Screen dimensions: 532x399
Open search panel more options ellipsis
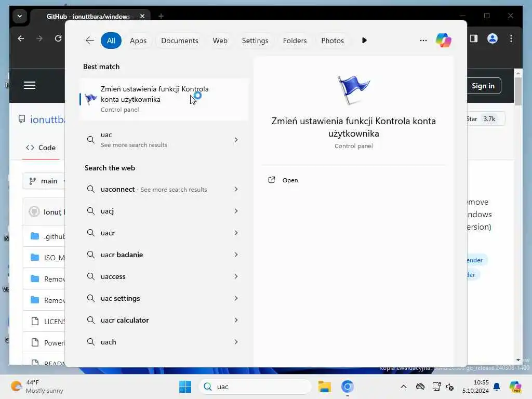(423, 41)
